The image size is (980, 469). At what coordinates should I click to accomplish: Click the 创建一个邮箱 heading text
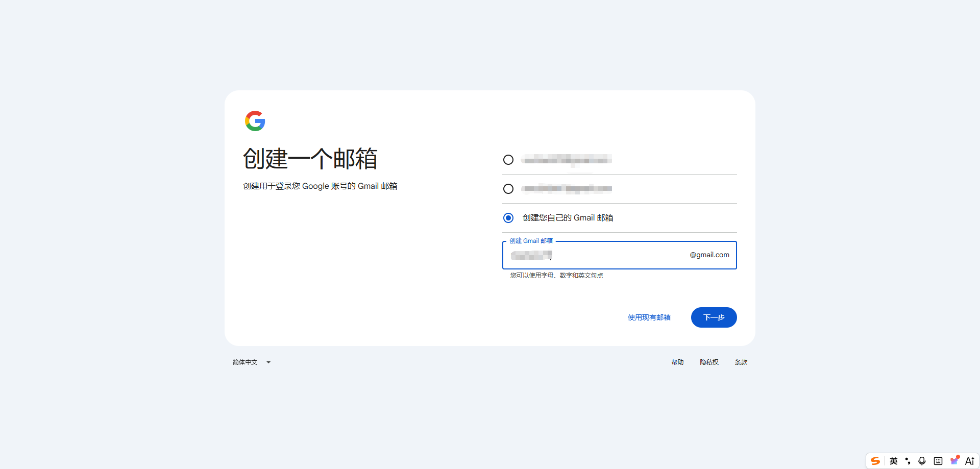coord(310,159)
